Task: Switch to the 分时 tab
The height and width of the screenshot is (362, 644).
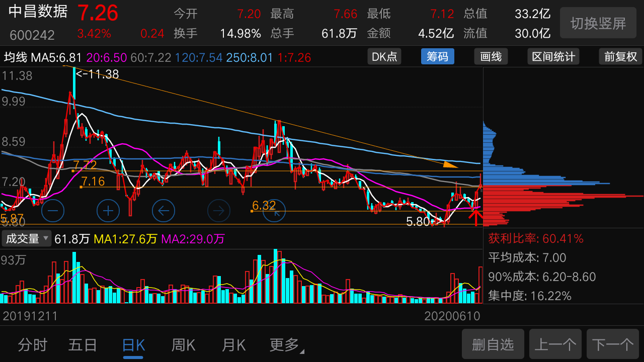Action: 33,345
